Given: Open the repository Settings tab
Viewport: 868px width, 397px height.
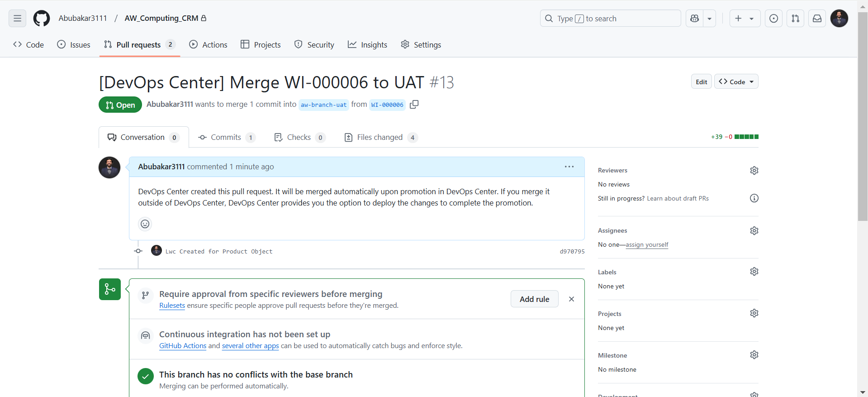Looking at the screenshot, I should click(x=421, y=44).
